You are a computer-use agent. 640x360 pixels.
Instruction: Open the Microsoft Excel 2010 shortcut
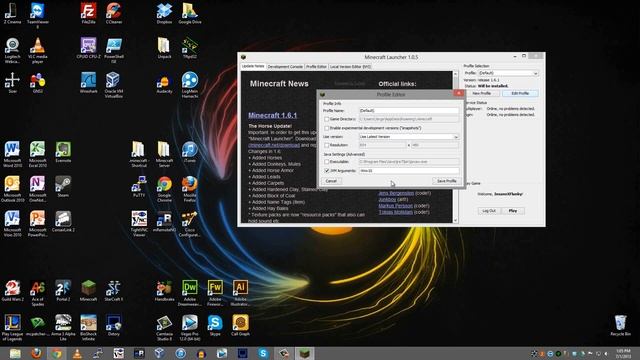[x=38, y=154]
